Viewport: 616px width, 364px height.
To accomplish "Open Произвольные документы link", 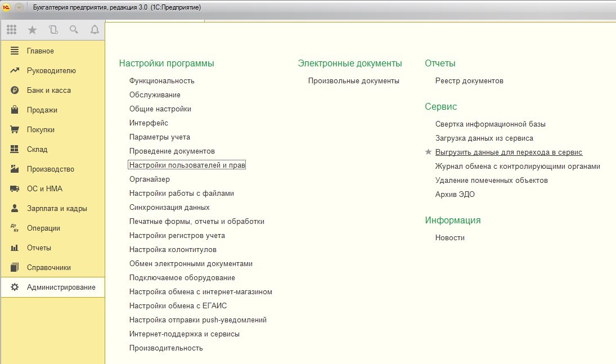I will [x=354, y=80].
